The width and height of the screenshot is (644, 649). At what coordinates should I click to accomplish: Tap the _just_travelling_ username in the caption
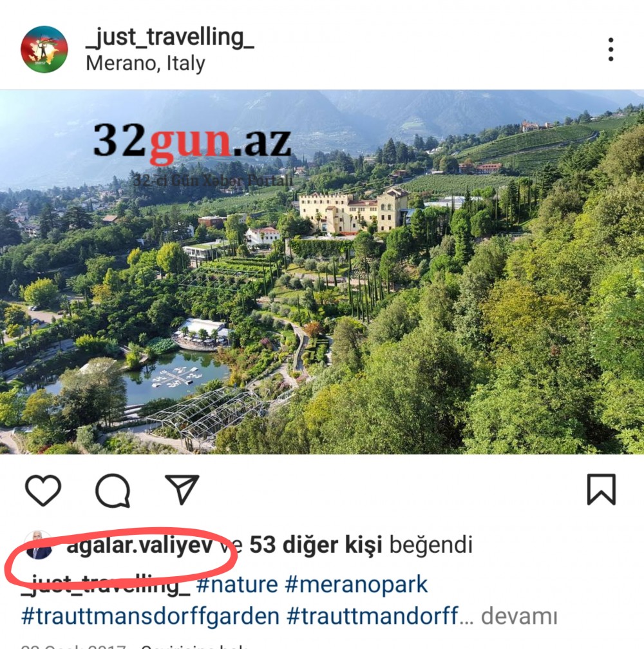106,585
